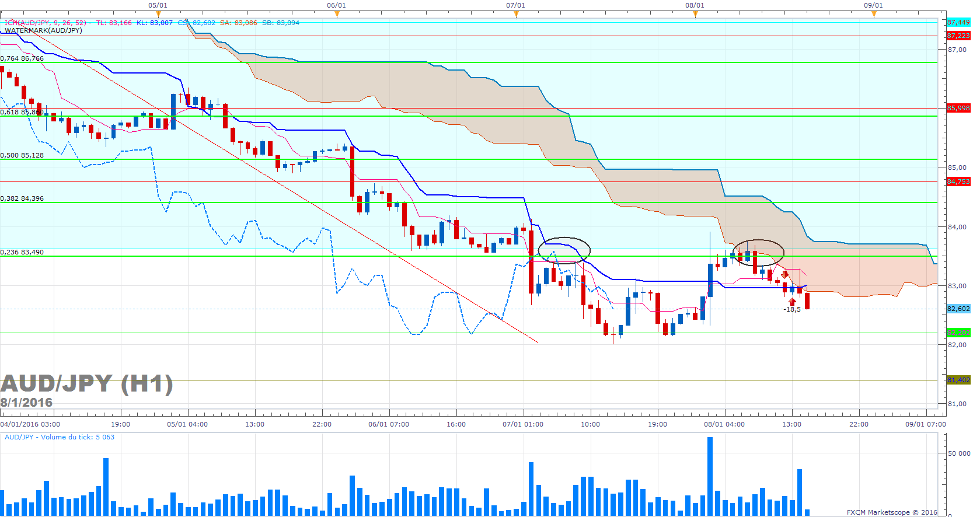Image resolution: width=980 pixels, height=517 pixels.
Task: Click the AUD/JPY Volume du tick label
Action: pos(60,437)
